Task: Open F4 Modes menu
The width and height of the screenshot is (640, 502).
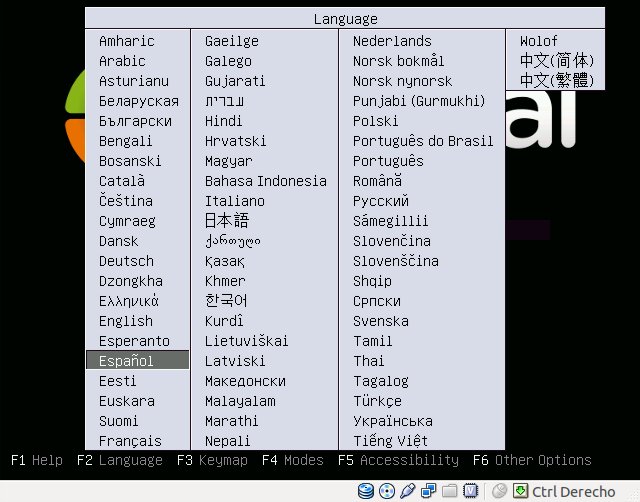Action: [x=293, y=460]
